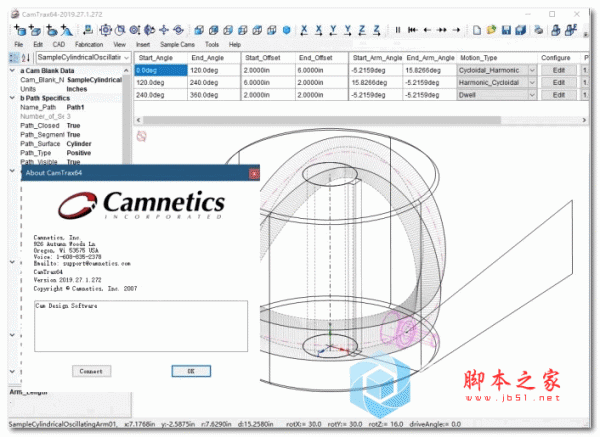The image size is (600, 437).
Task: Click the square target gear toolbar icon
Action: pyautogui.click(x=105, y=30)
